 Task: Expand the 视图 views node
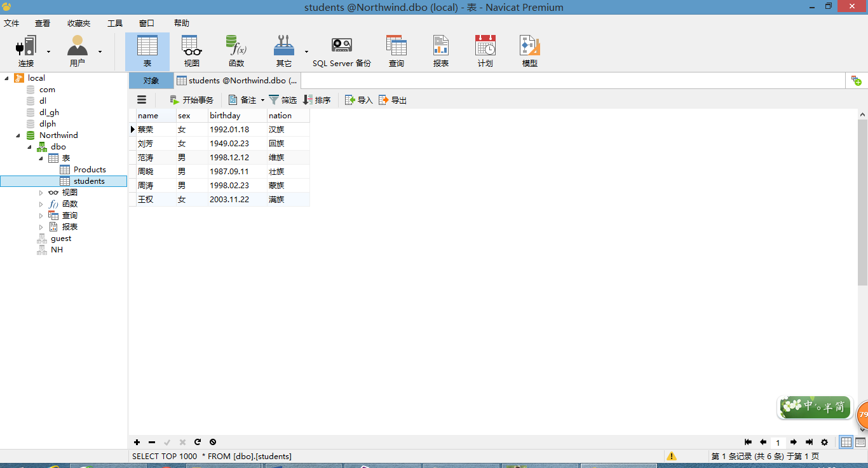click(41, 193)
